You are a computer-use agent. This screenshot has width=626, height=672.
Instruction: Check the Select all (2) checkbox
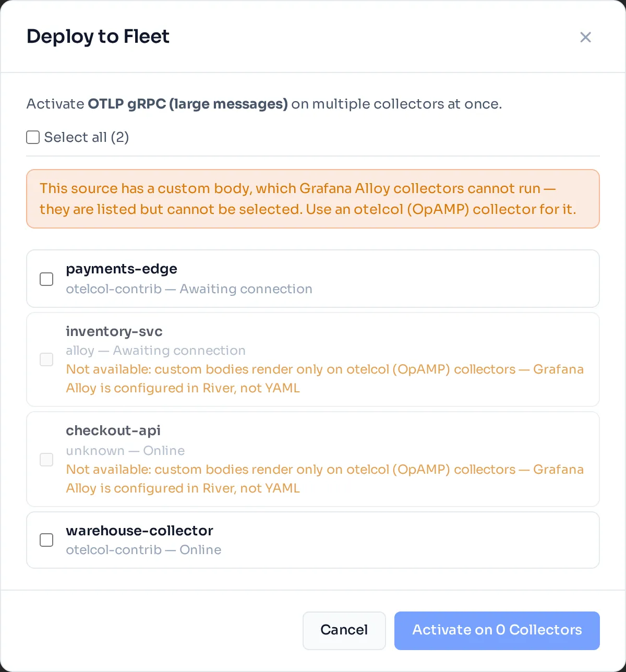33,137
